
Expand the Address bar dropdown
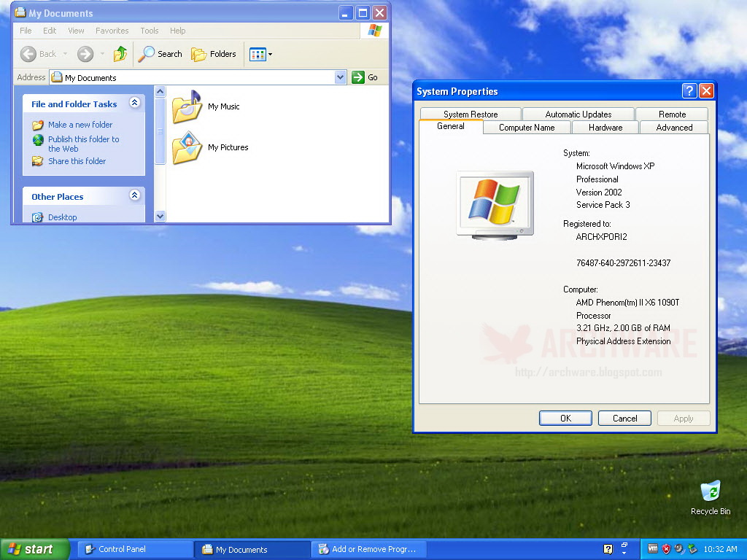340,77
